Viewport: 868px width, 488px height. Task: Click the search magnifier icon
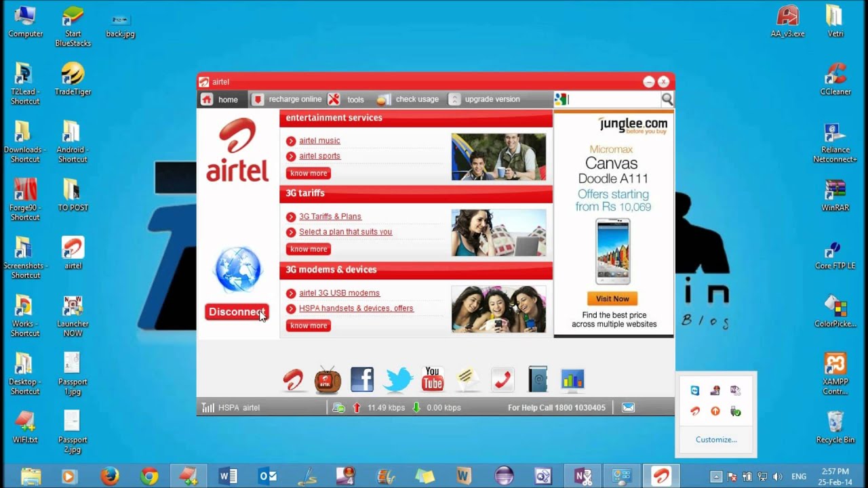pyautogui.click(x=667, y=100)
